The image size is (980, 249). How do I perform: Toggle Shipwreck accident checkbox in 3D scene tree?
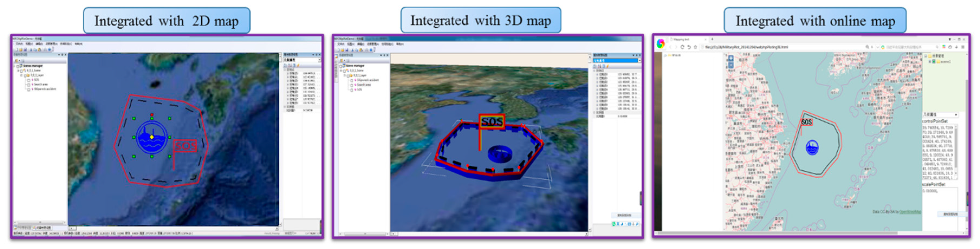[352, 81]
